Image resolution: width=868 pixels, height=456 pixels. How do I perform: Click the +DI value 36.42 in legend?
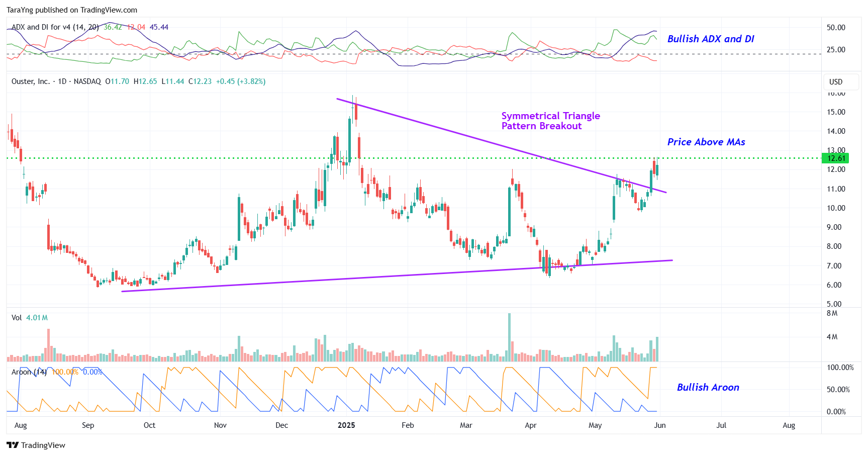click(x=113, y=27)
